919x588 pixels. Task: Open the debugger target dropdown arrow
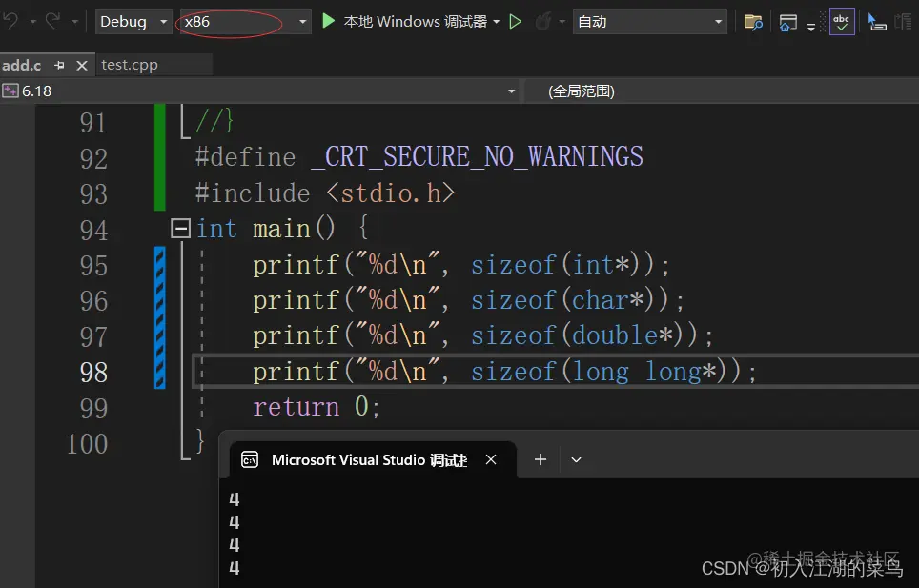point(497,22)
